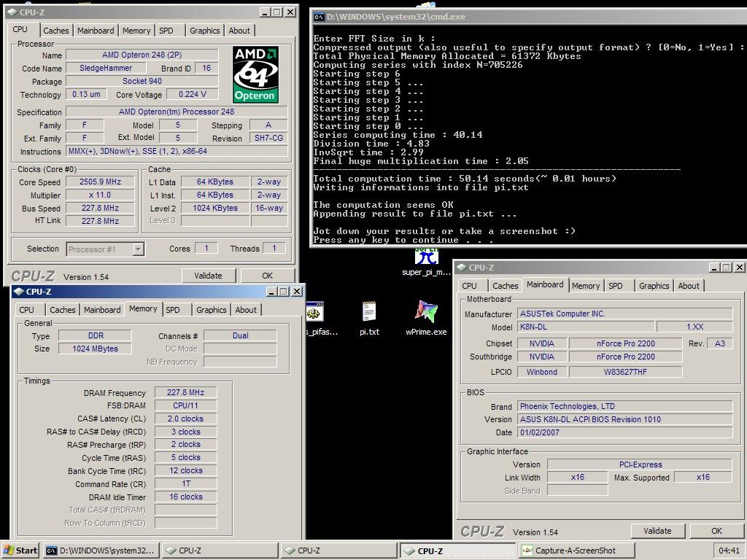
Task: Click the SH7-CG revision field
Action: tap(268, 138)
